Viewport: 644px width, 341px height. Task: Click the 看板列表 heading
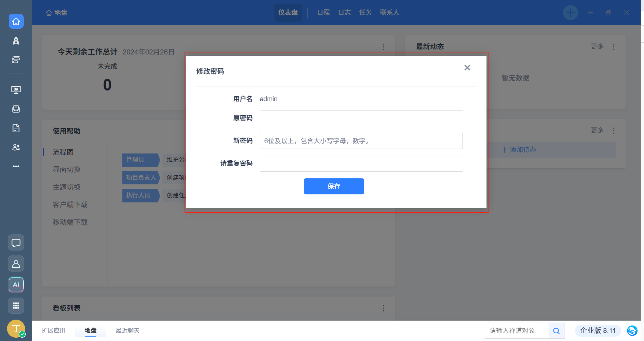(67, 308)
